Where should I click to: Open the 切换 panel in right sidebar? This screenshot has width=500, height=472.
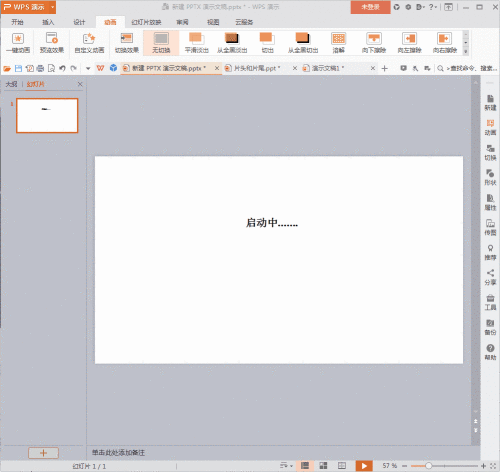pyautogui.click(x=490, y=153)
